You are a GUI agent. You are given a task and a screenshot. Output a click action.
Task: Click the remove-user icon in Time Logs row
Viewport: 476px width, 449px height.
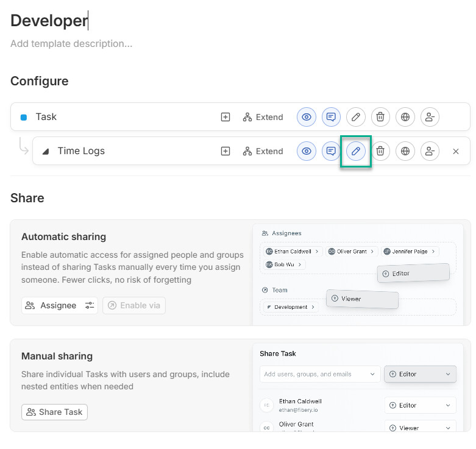pos(430,151)
